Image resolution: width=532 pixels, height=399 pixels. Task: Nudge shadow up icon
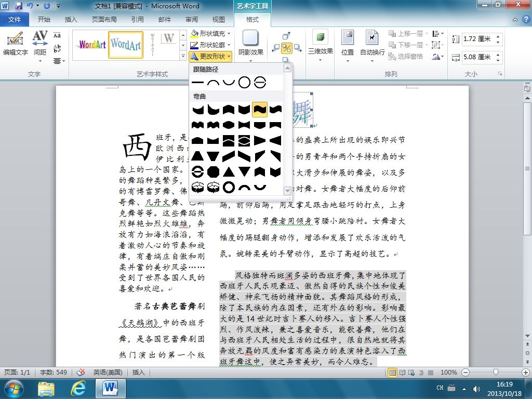pyautogui.click(x=286, y=36)
